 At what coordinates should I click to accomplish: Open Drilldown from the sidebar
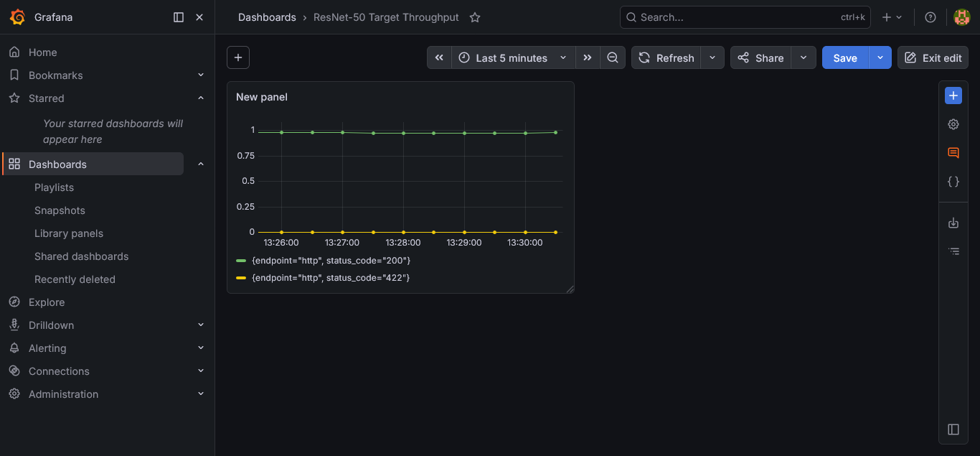coord(51,325)
